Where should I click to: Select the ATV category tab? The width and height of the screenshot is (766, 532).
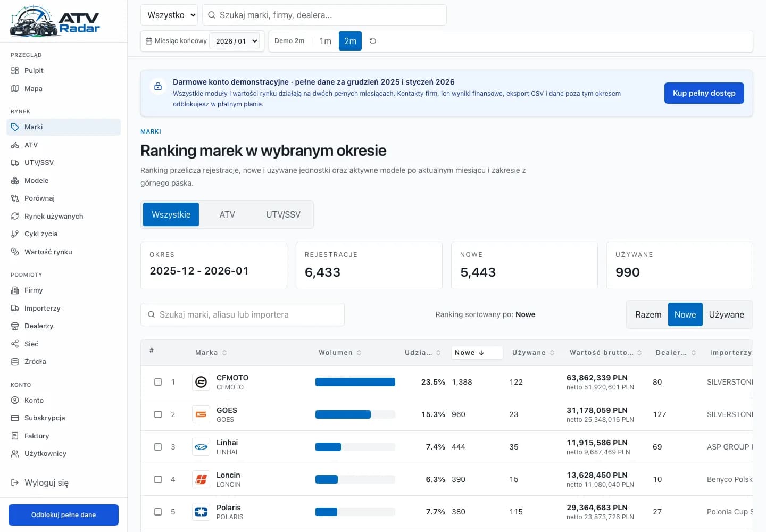pos(227,214)
